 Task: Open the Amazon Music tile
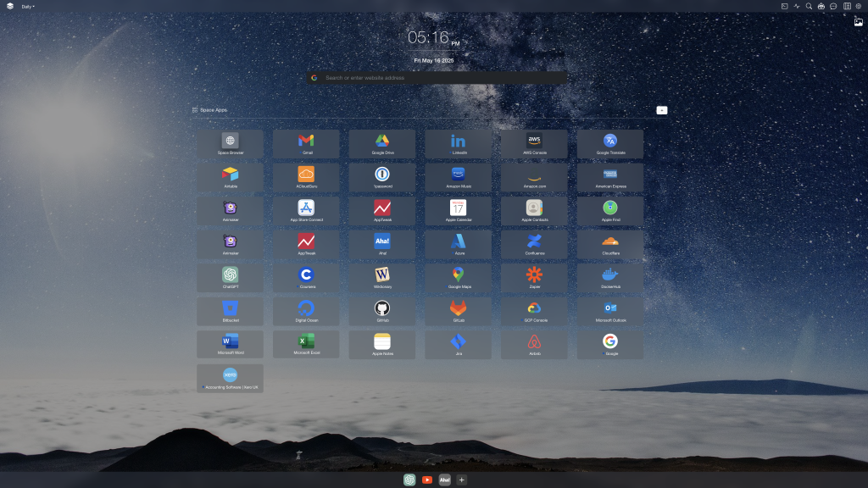(x=458, y=178)
